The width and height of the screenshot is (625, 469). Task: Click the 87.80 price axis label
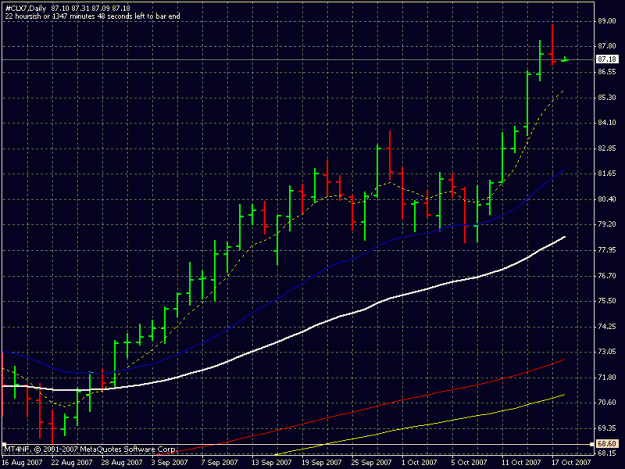(607, 47)
